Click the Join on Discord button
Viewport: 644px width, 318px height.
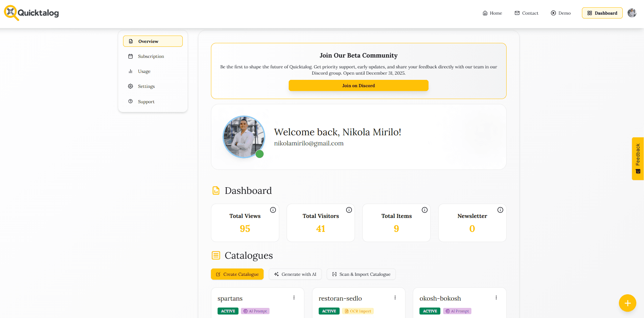point(358,86)
